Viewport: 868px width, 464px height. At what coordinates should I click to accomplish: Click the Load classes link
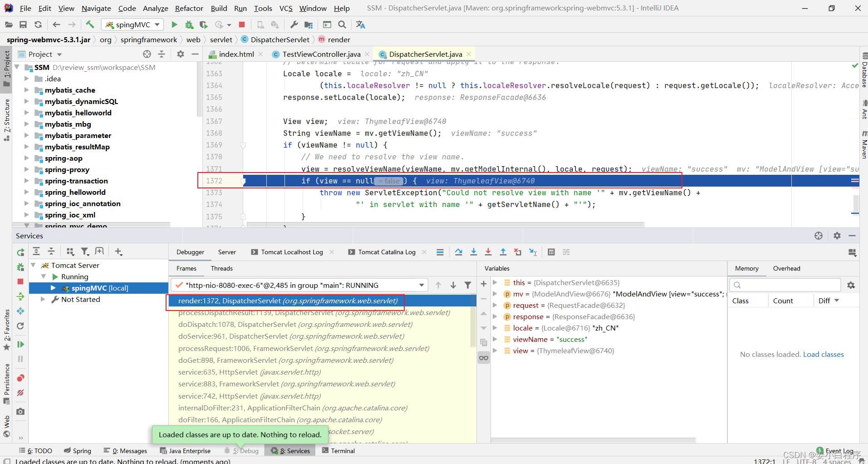pyautogui.click(x=824, y=354)
